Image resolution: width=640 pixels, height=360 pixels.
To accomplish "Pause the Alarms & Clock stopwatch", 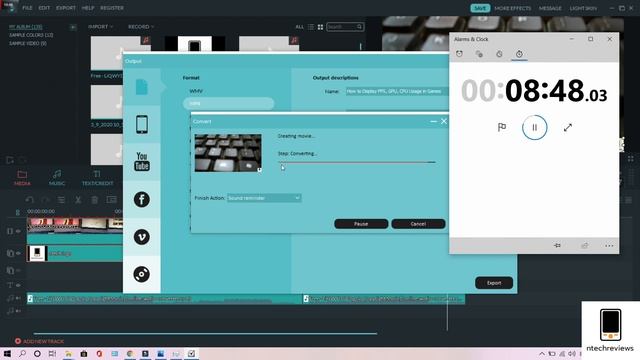I will point(534,127).
